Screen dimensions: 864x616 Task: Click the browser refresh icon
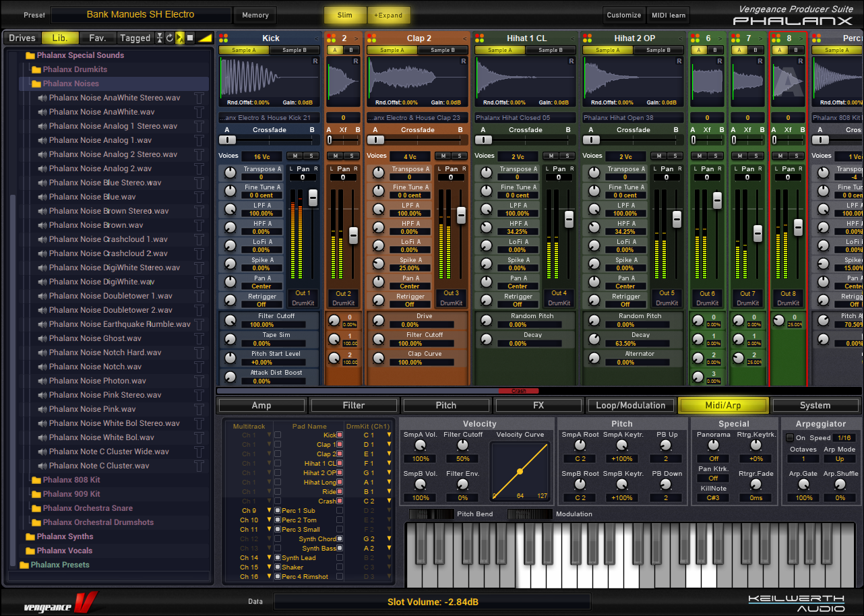click(170, 38)
